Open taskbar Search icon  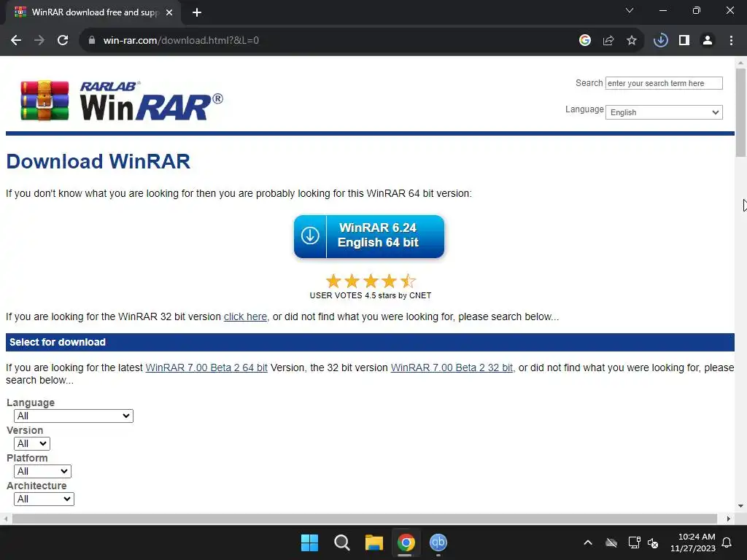click(x=342, y=542)
